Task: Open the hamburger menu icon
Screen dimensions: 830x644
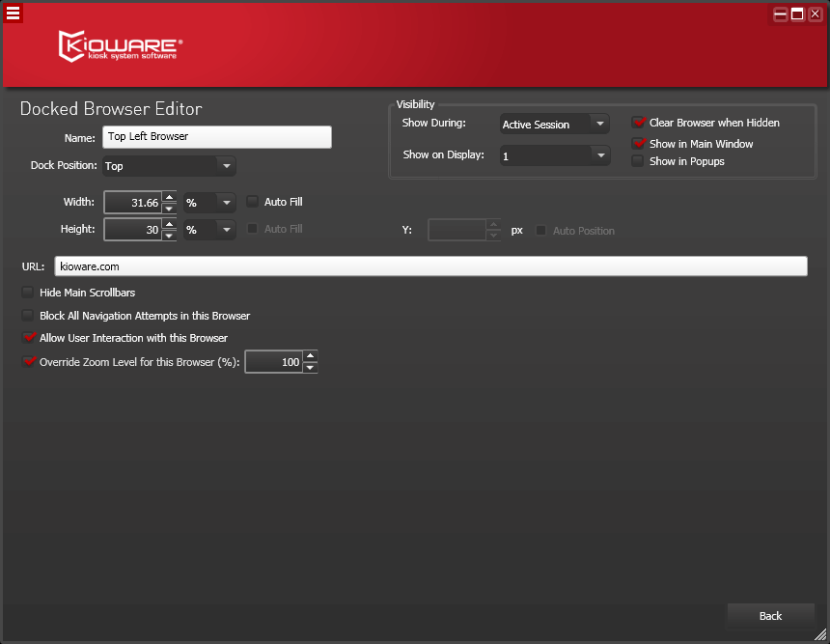Action: click(13, 13)
